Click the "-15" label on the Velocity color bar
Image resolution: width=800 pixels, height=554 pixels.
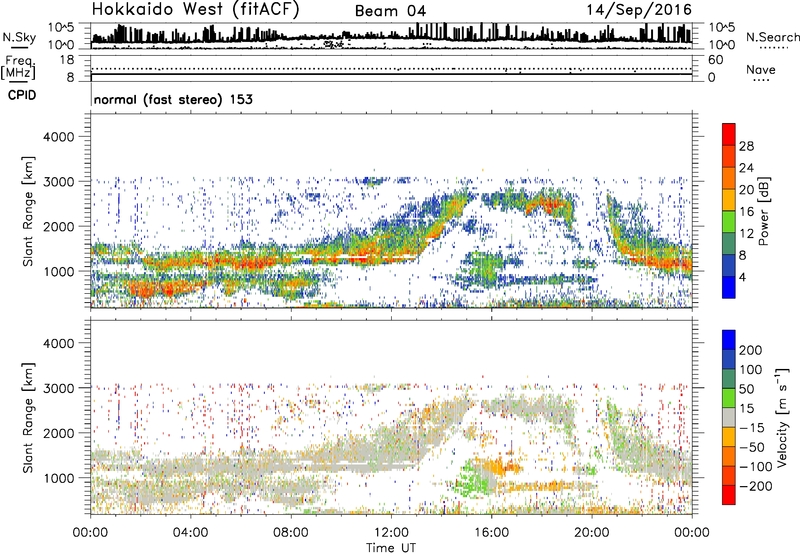[752, 428]
